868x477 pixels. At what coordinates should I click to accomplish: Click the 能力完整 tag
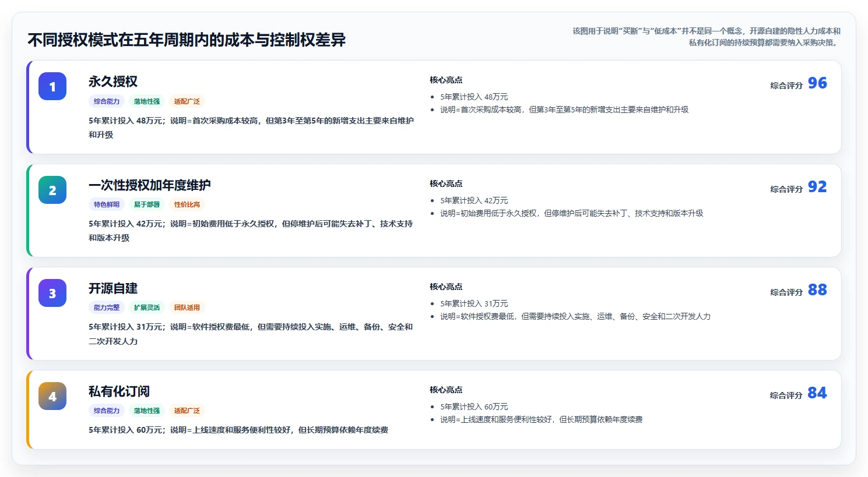[107, 308]
